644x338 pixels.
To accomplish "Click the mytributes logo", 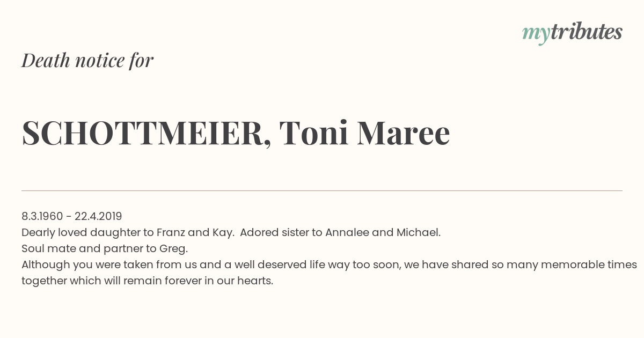I will [x=572, y=33].
